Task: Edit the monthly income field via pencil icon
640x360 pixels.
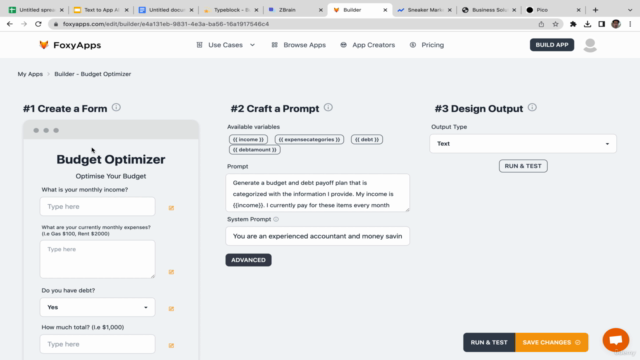Action: 171,208
